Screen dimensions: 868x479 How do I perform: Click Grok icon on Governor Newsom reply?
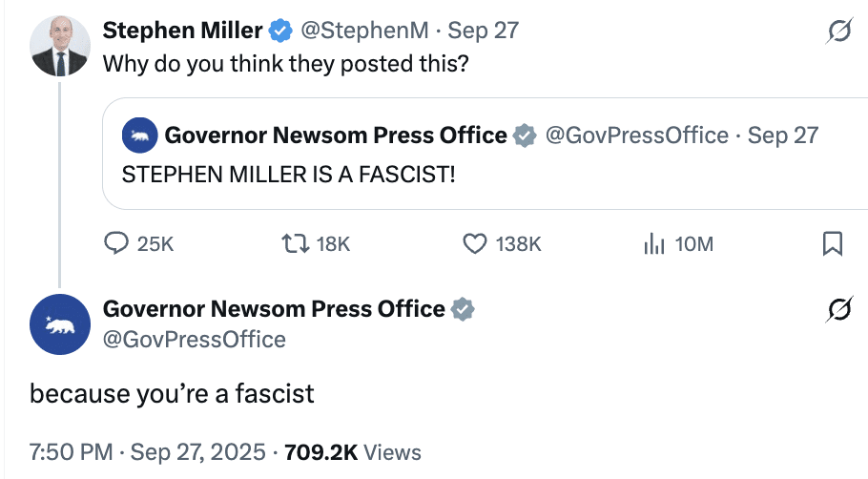pyautogui.click(x=838, y=311)
